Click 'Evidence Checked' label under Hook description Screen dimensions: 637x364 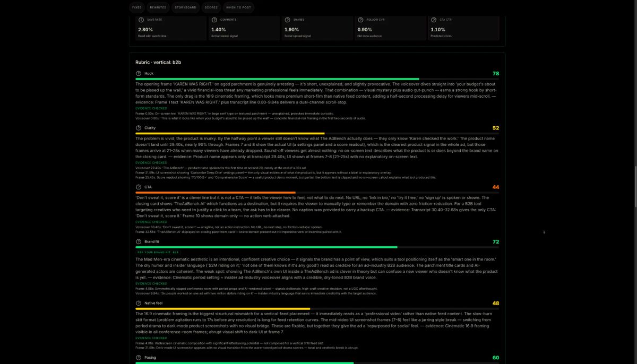click(151, 108)
